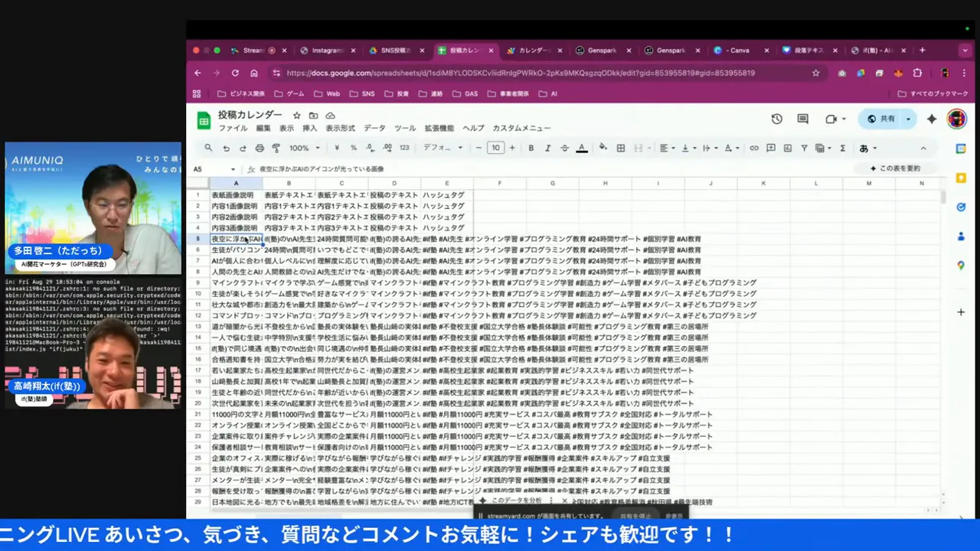980x551 pixels.
Task: Open the borders tool in toolbar
Action: (621, 148)
